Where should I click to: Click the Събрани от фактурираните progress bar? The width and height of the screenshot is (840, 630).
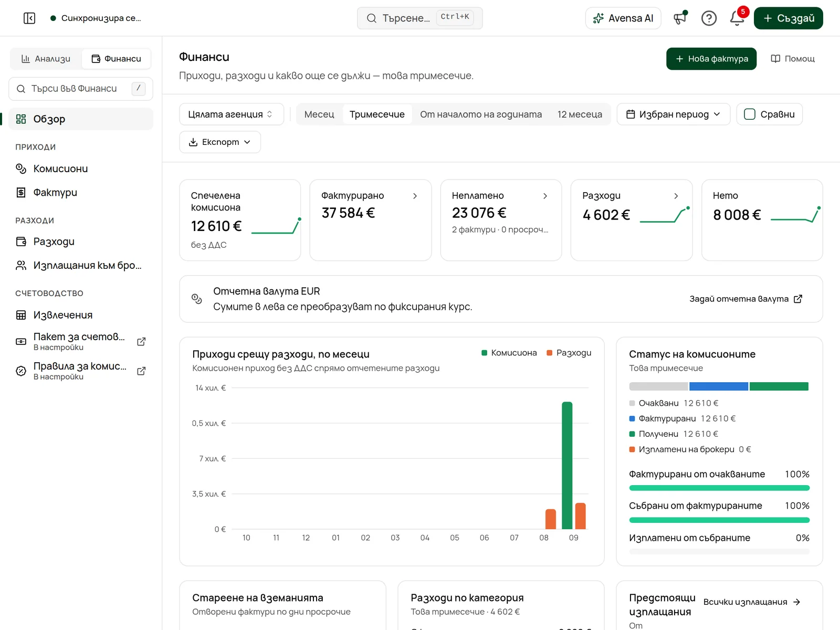[719, 520]
